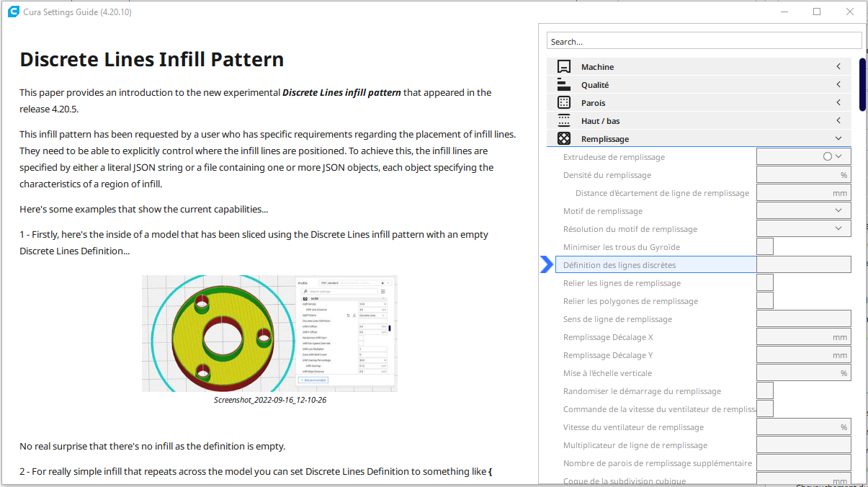This screenshot has height=487, width=868.
Task: Open the Extrudeuse de remplissage dropdown
Action: pos(804,156)
